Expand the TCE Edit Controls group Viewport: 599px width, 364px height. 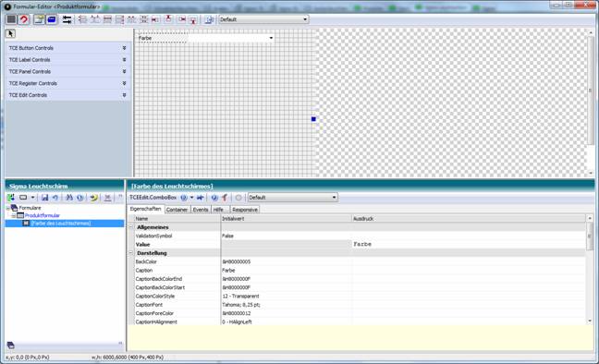68,95
